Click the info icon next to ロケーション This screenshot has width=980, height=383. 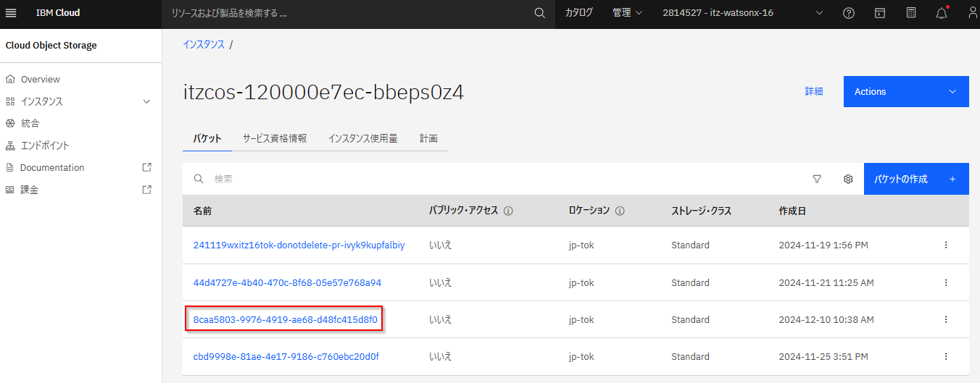point(620,211)
